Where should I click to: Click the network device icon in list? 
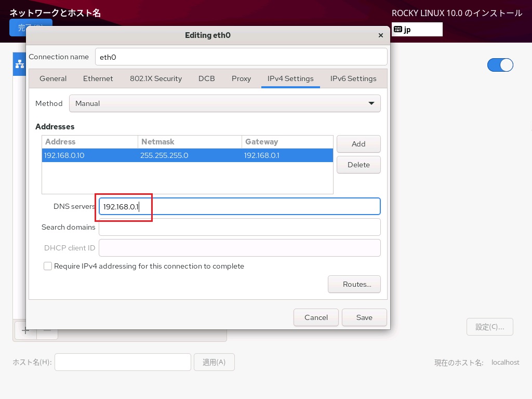(20, 64)
